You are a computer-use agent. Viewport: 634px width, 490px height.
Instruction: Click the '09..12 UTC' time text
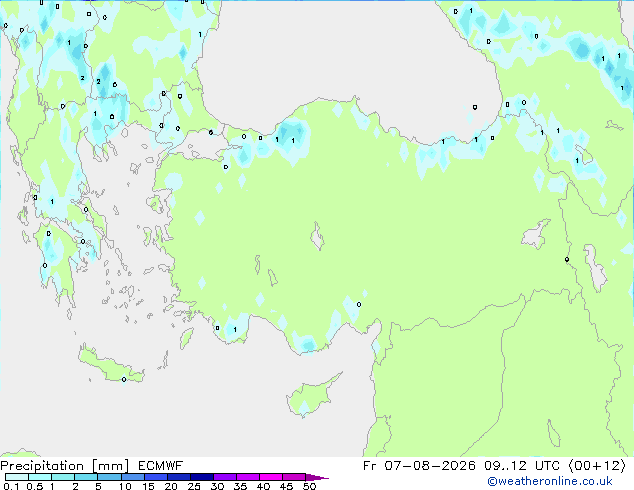(x=522, y=466)
